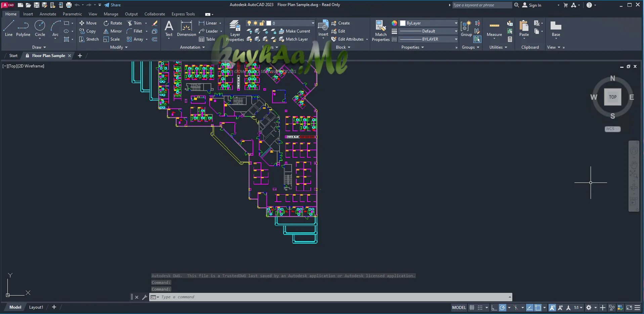
Task: Click the Pan hand icon in navigation bar
Action: 634,164
